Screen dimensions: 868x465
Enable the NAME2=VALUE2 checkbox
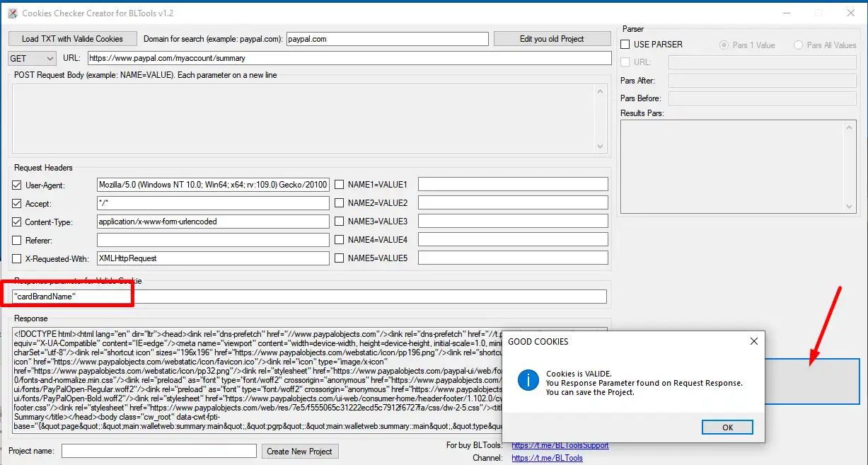click(340, 203)
